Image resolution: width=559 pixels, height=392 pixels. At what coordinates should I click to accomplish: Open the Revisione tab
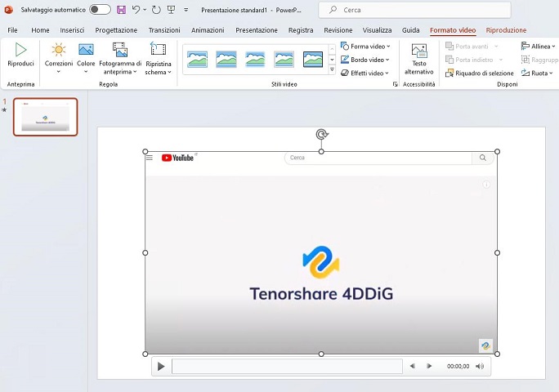[x=338, y=30]
